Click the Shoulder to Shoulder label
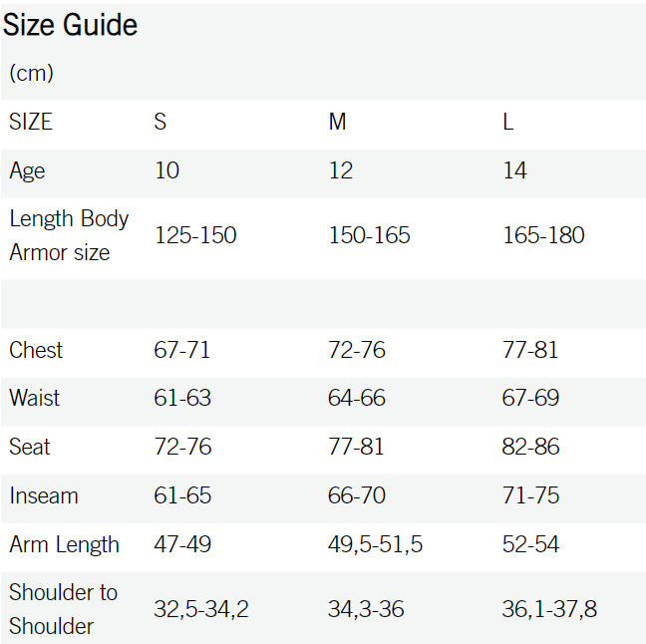Viewport: 646px width, 644px height. coord(64,609)
